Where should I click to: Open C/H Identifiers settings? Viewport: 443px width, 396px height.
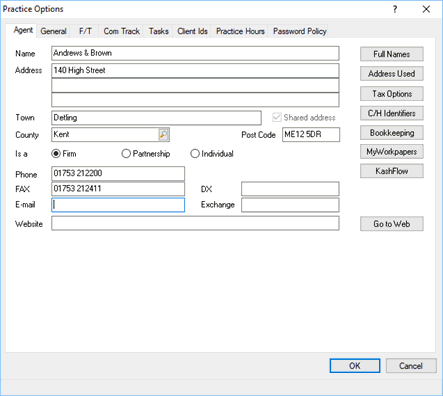pos(392,113)
